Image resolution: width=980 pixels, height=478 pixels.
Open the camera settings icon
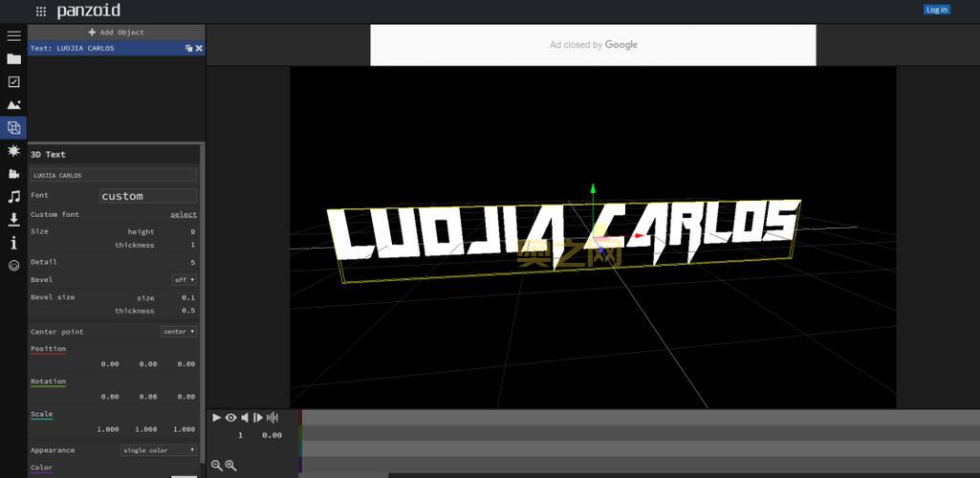(13, 174)
